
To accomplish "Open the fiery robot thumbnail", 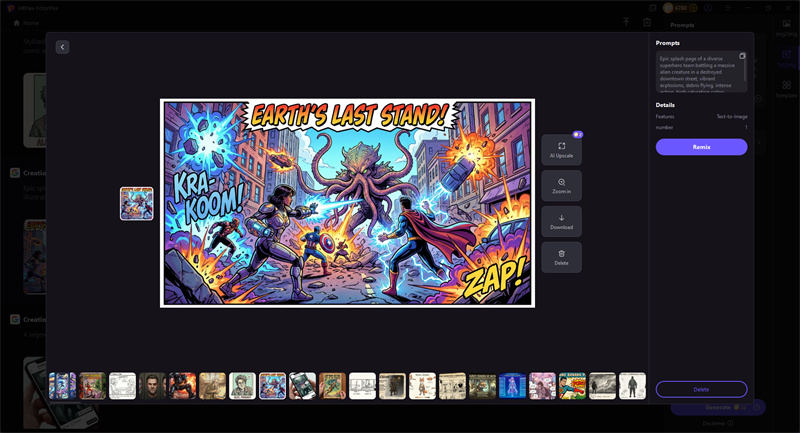I will (182, 386).
